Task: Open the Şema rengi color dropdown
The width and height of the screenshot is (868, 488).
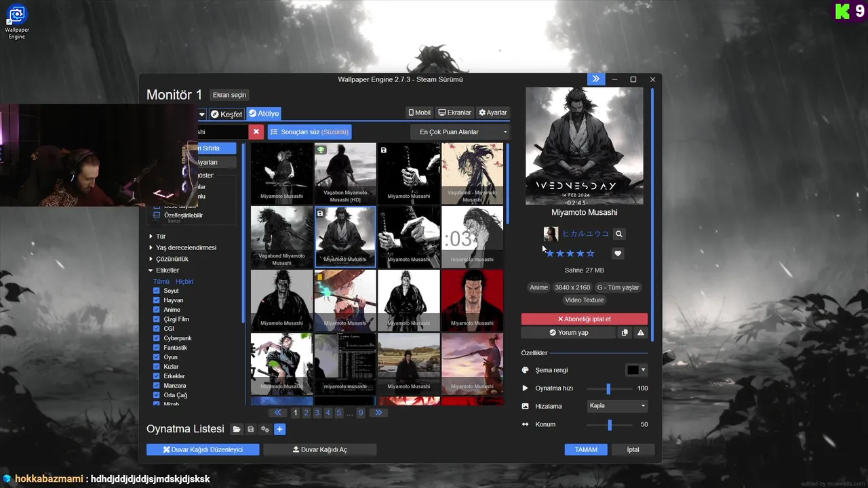Action: [x=636, y=370]
